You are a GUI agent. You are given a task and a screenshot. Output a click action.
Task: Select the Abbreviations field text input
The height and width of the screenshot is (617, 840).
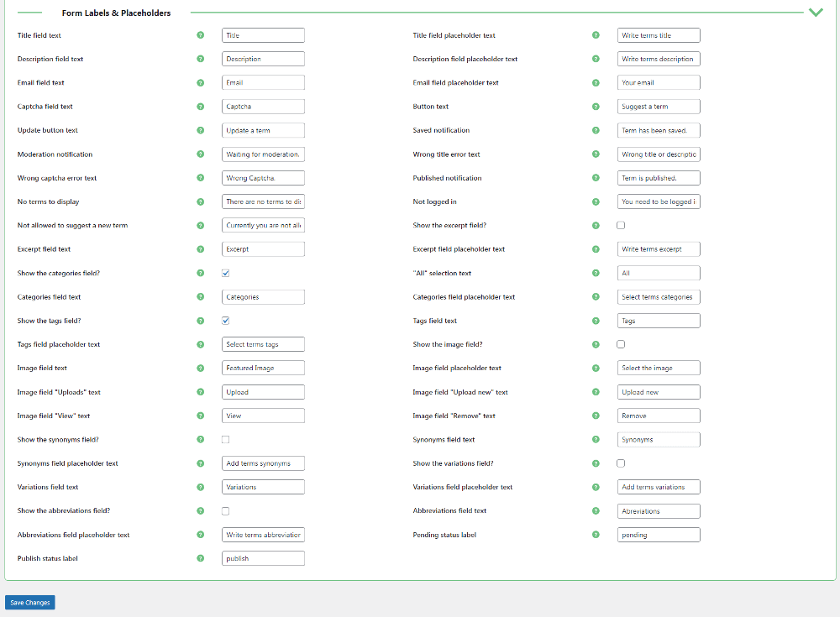point(658,511)
